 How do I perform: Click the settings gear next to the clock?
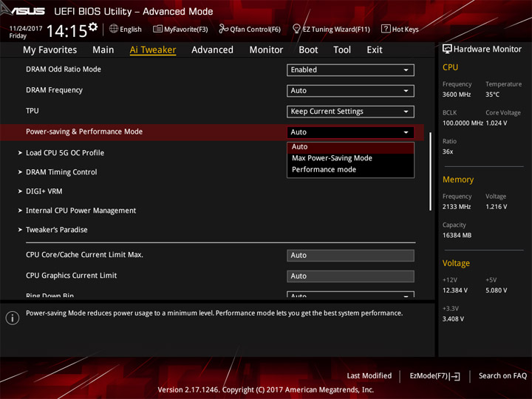click(93, 27)
